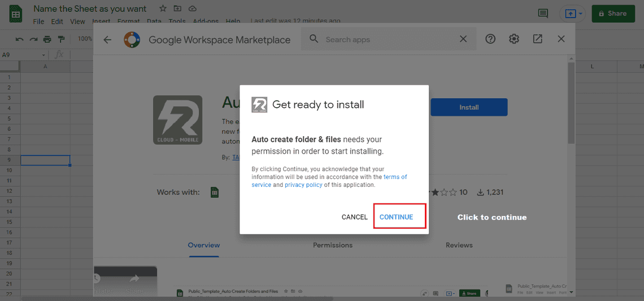Click the move to folder icon

(177, 8)
